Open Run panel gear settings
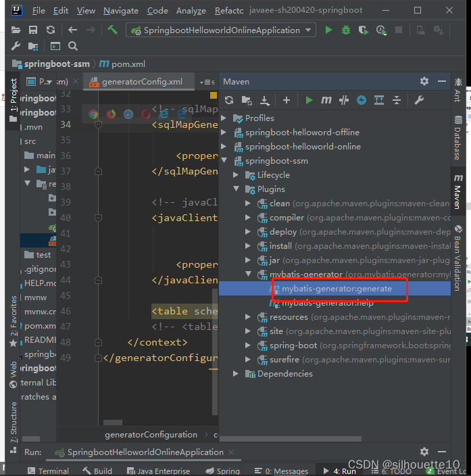The width and height of the screenshot is (471, 476). [424, 452]
